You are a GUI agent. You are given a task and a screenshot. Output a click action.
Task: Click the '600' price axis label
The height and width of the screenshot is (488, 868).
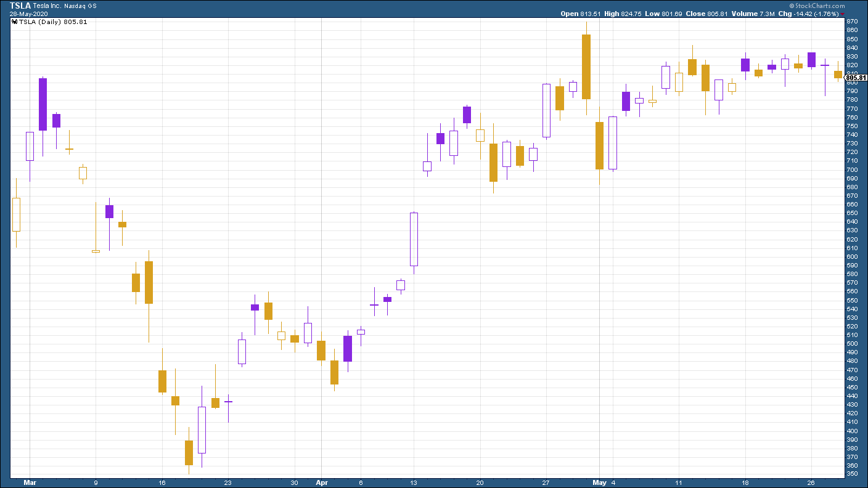pos(852,257)
